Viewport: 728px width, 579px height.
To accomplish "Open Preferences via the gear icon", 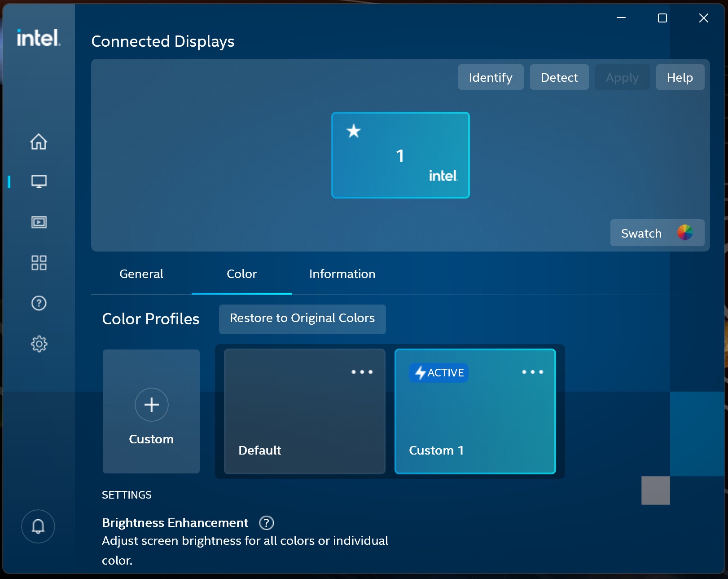I will tap(39, 344).
